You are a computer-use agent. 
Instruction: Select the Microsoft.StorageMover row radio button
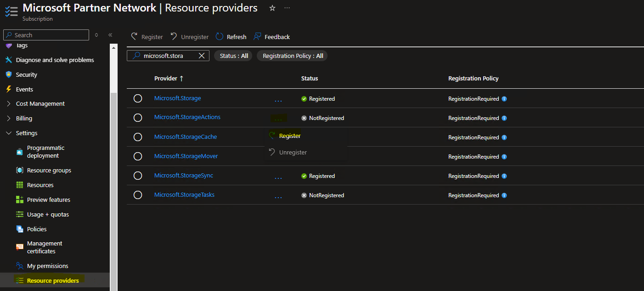click(138, 156)
